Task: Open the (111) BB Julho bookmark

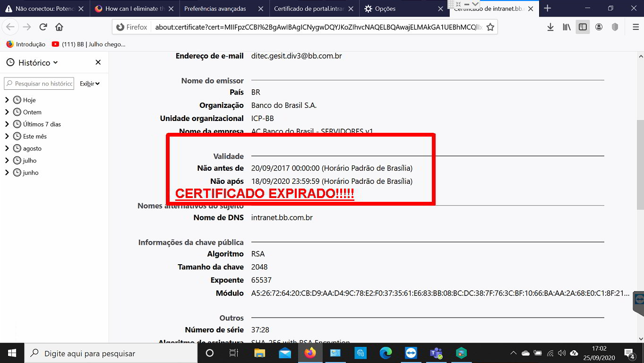Action: 89,44
